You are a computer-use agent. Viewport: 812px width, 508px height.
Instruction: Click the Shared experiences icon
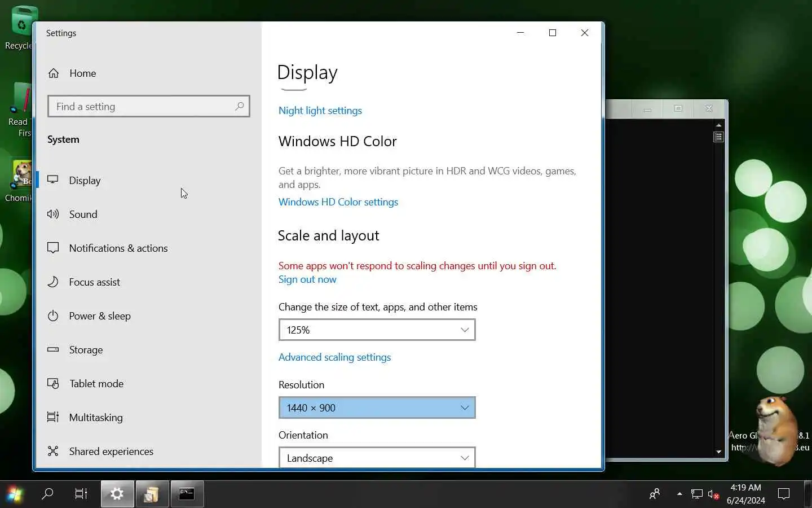coord(53,451)
